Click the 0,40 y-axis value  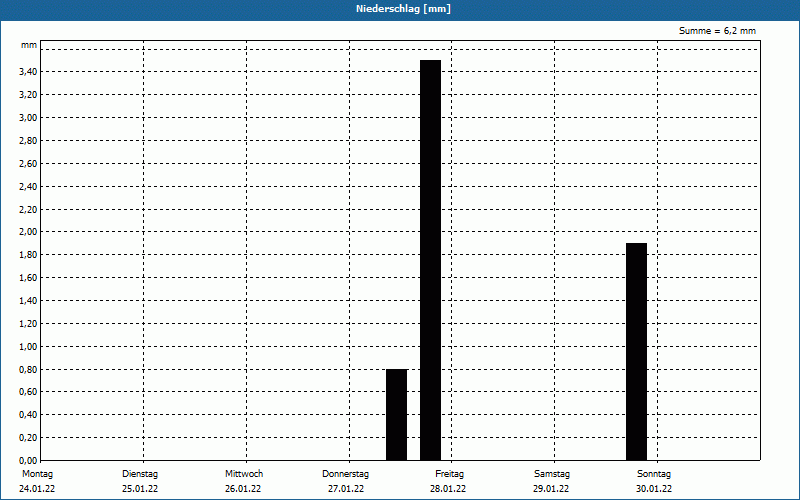click(28, 415)
